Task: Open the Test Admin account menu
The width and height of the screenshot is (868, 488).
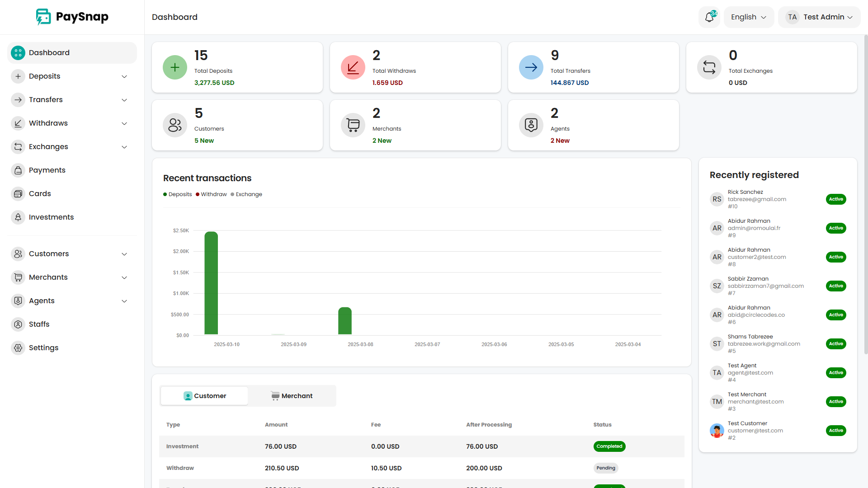Action: pos(819,17)
